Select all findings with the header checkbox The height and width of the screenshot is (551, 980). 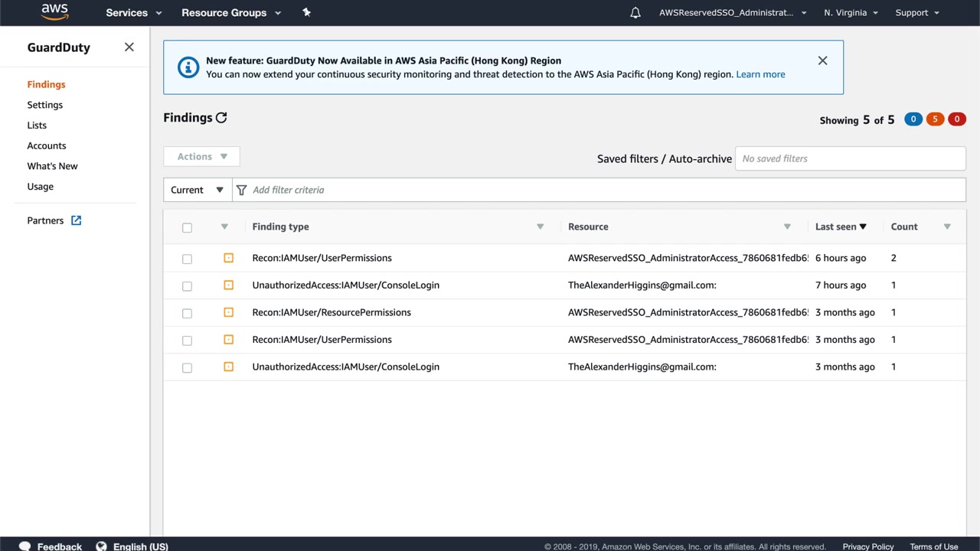187,227
